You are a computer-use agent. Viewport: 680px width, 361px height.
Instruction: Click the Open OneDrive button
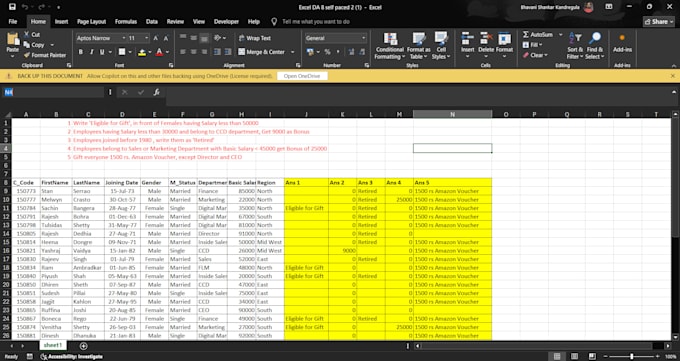click(x=302, y=76)
